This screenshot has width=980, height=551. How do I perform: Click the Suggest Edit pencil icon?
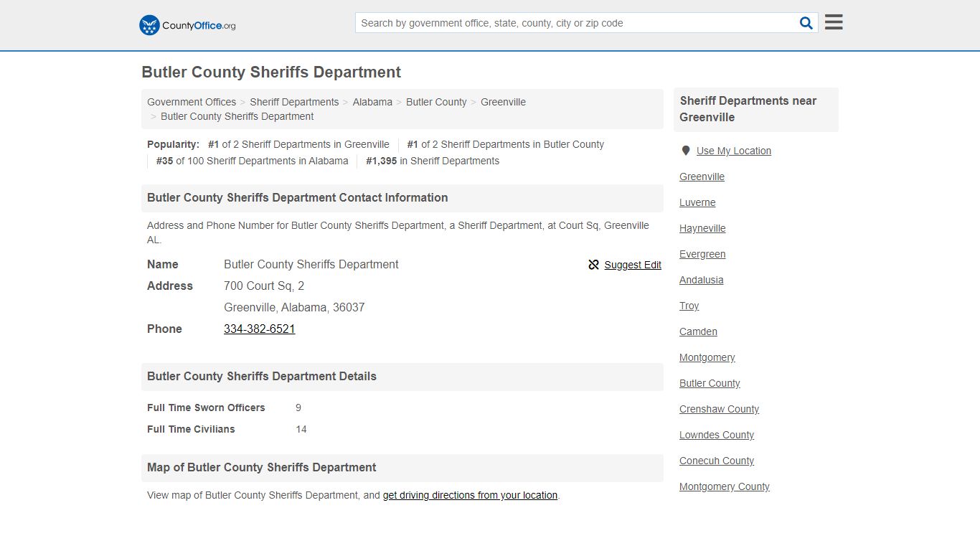pyautogui.click(x=593, y=265)
